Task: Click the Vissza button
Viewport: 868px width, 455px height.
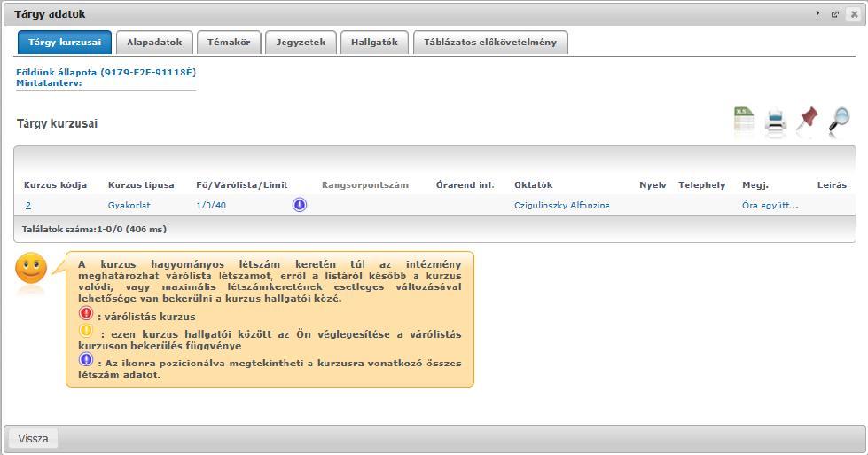Action: (33, 438)
